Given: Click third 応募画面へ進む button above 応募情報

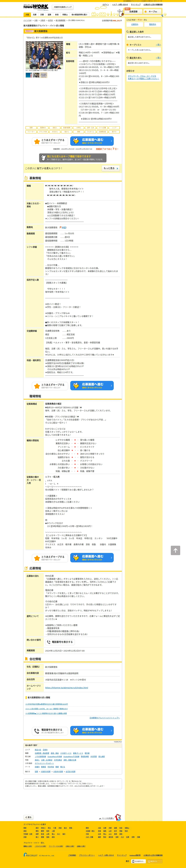Looking at the screenshot, I should pos(92,558).
